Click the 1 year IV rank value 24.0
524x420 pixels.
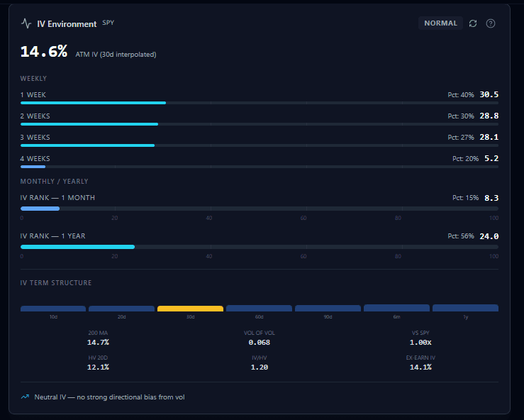pos(489,236)
